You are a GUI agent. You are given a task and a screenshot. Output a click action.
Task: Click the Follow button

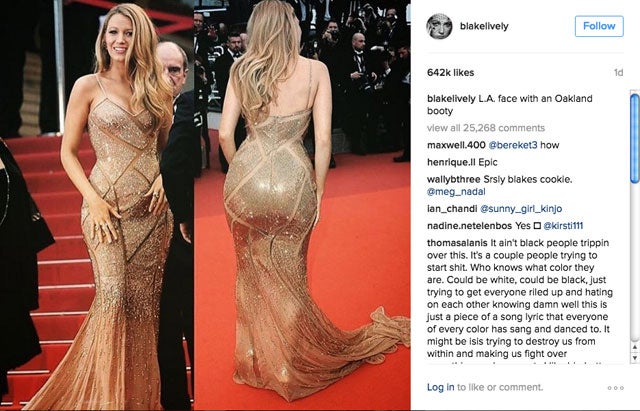599,26
